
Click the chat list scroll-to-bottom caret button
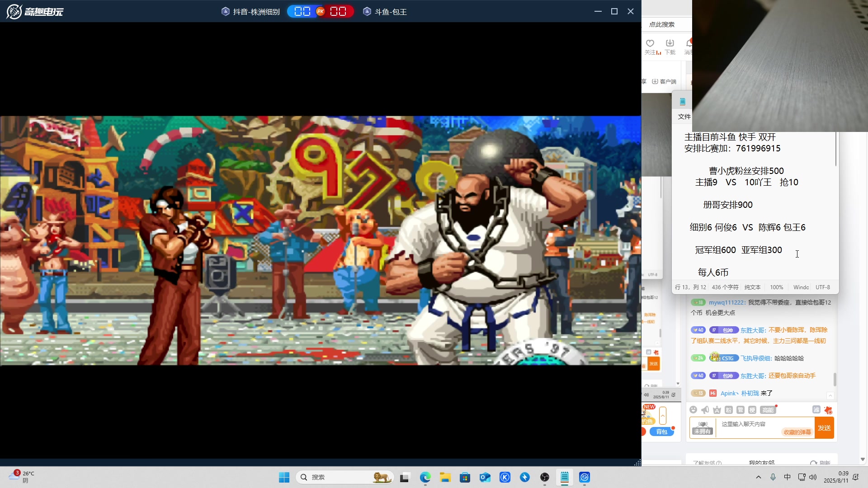[830, 396]
